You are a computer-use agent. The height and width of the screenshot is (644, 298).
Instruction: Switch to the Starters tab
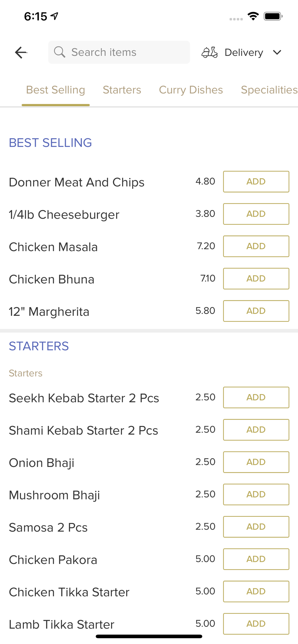pos(122,90)
